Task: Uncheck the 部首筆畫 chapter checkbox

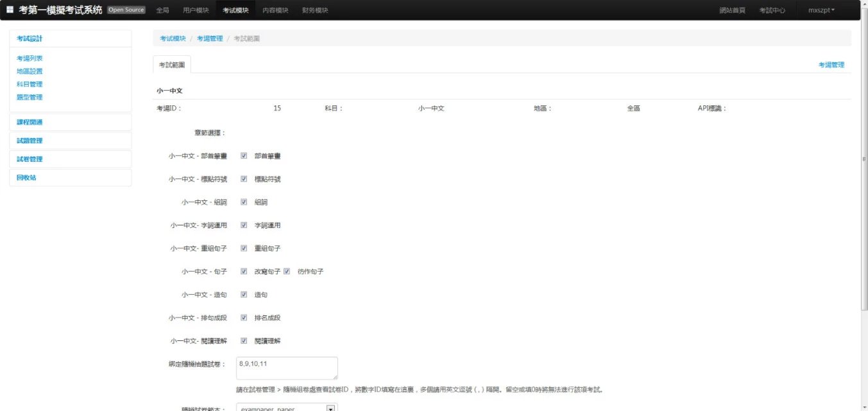Action: point(244,156)
